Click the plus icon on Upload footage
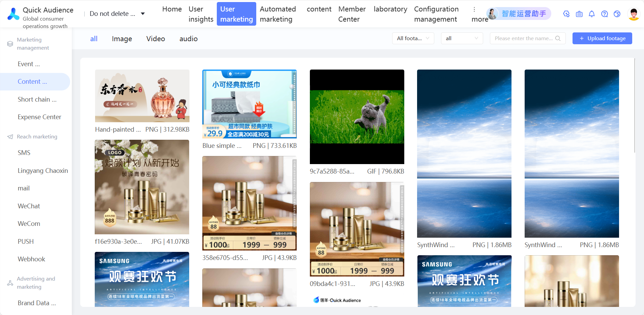644x315 pixels. 582,38
